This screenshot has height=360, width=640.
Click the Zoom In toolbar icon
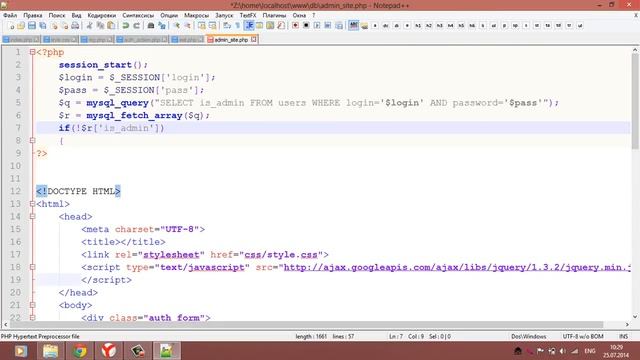(176, 26)
